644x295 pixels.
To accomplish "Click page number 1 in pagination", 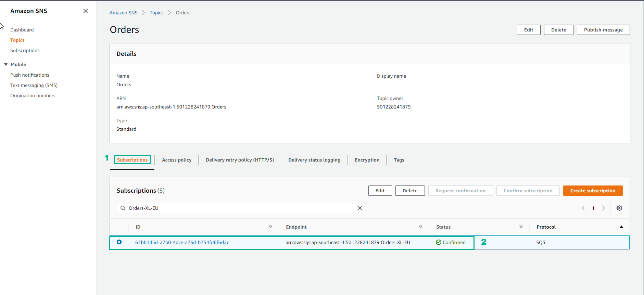I will point(593,208).
